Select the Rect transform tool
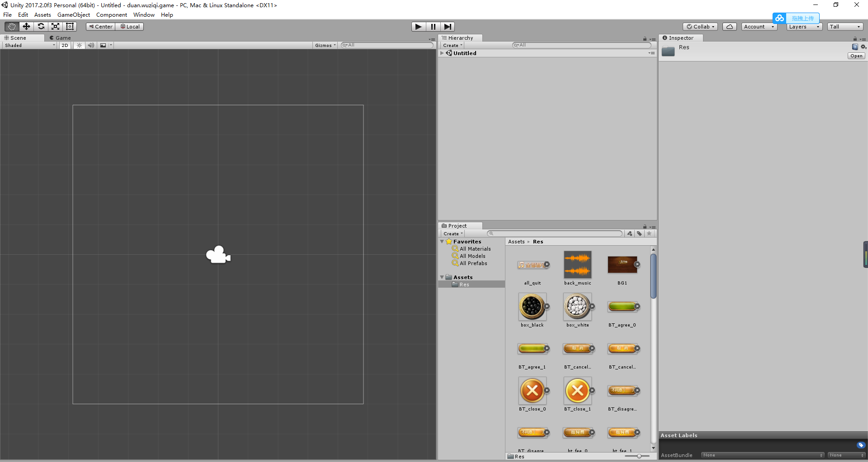 pyautogui.click(x=70, y=26)
